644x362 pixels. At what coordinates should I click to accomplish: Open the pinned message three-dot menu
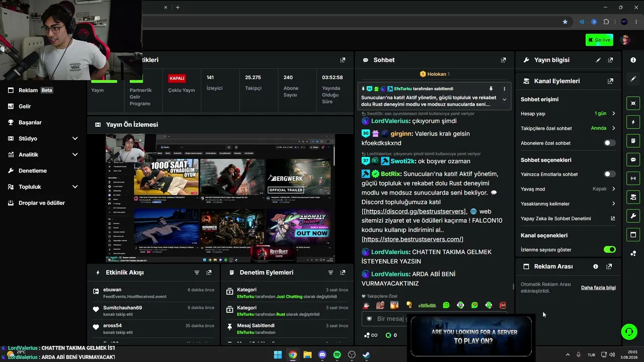(x=504, y=88)
